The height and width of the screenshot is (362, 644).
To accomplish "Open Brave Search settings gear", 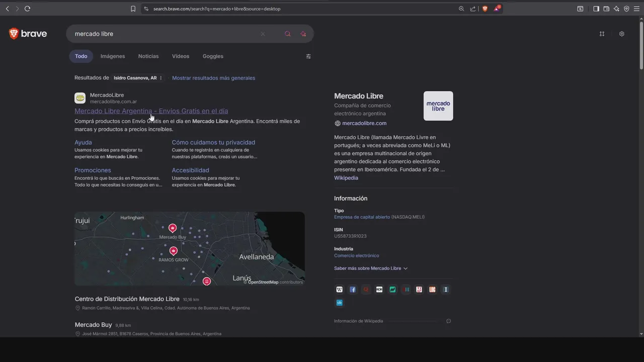I will pos(622,34).
